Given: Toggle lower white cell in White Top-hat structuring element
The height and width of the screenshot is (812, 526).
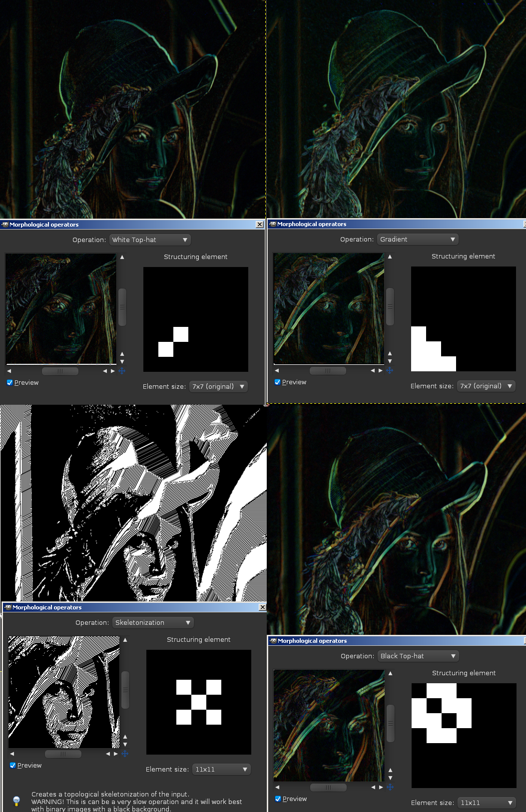Looking at the screenshot, I should click(166, 349).
